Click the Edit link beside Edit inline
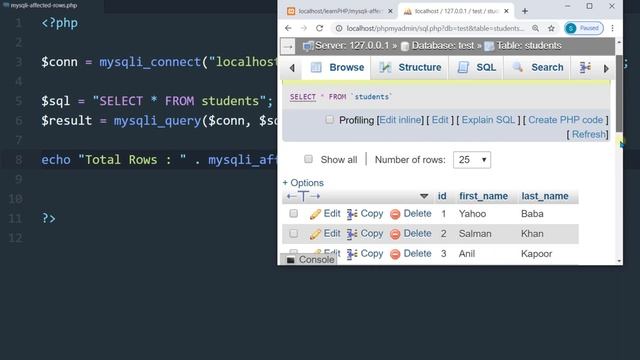Viewport: 640px width, 360px height. 440,120
